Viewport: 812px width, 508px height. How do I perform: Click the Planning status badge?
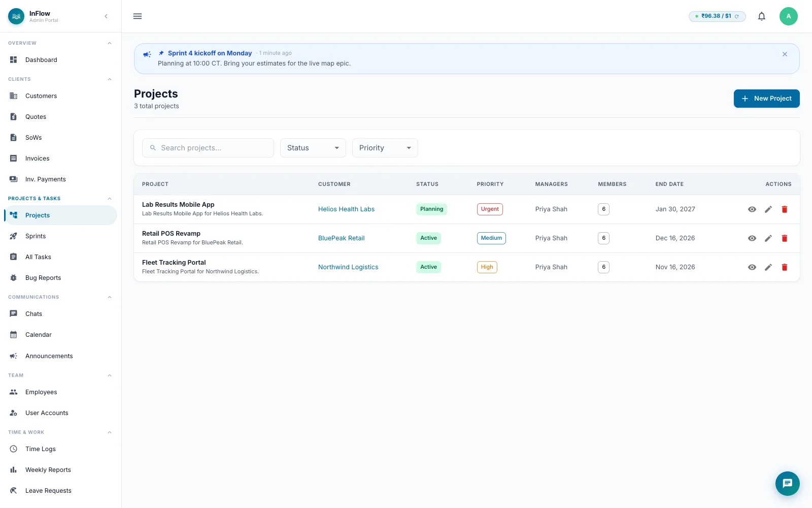tap(431, 209)
